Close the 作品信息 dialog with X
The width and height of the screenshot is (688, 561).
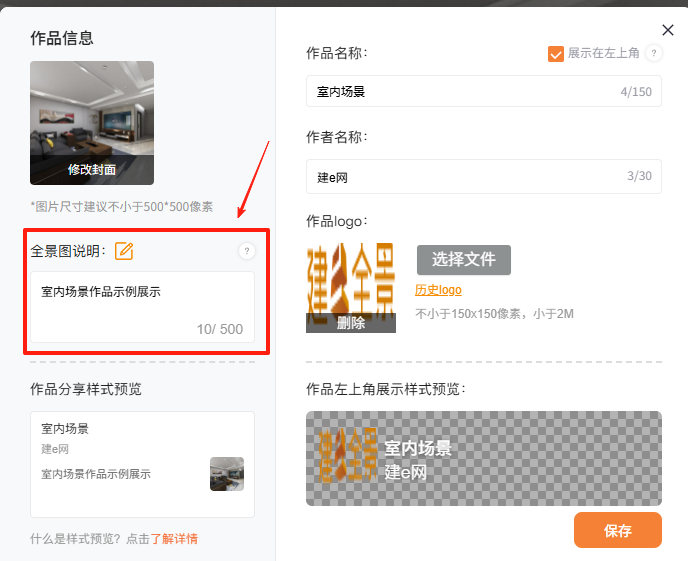coord(668,31)
